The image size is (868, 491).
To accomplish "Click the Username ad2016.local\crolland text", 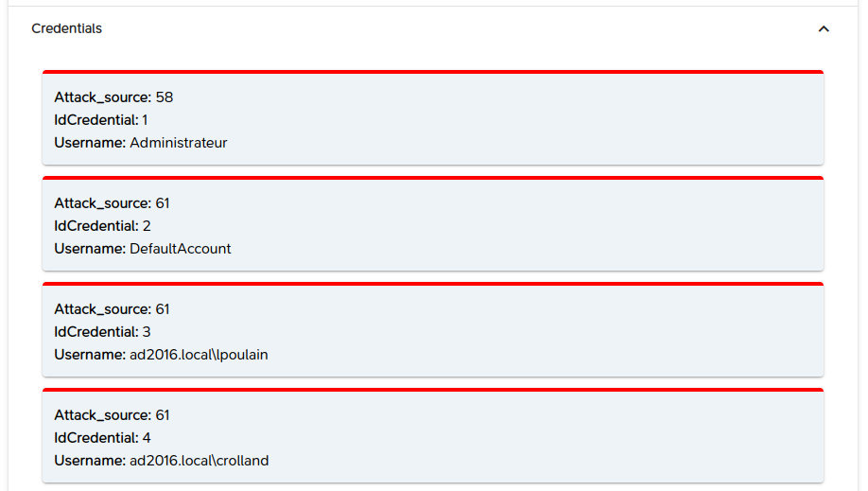I will [162, 461].
